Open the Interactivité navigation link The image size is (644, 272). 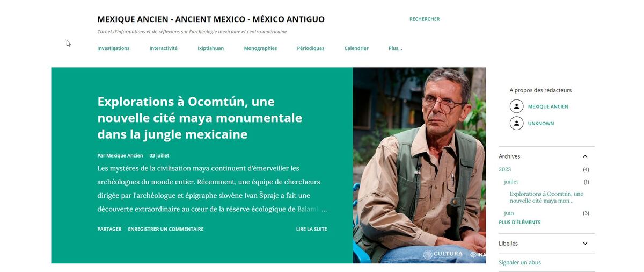click(163, 48)
